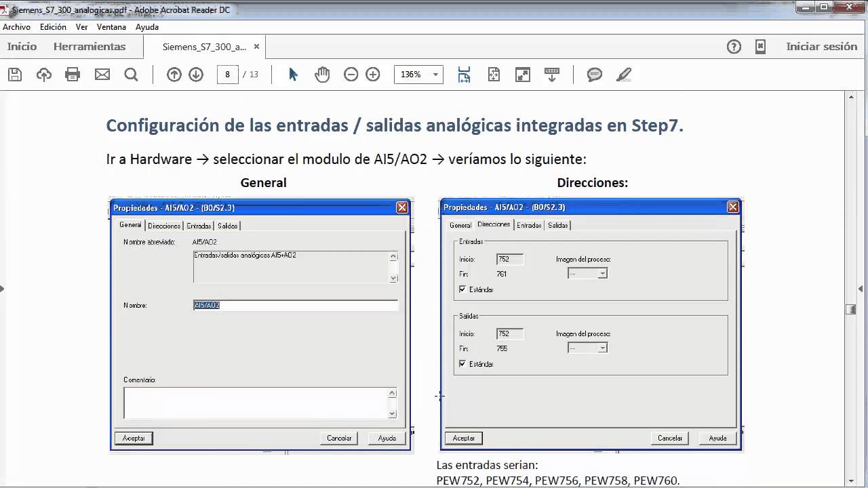
Task: Toggle the Estándar checkbox under Entradas
Action: pyautogui.click(x=462, y=289)
